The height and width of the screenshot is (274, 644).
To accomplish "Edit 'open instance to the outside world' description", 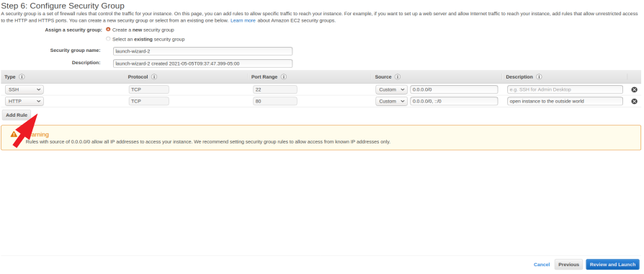I will tap(565, 101).
